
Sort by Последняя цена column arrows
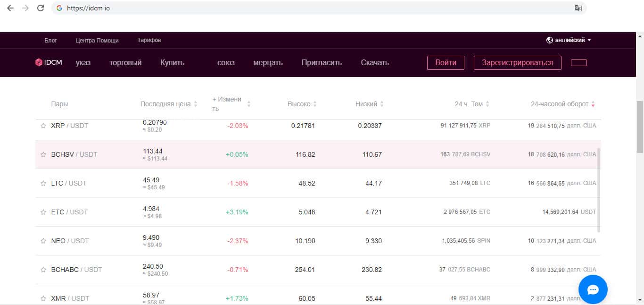click(196, 104)
